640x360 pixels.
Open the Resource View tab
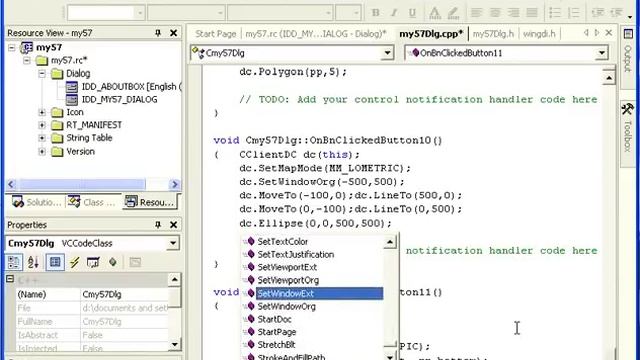(149, 202)
